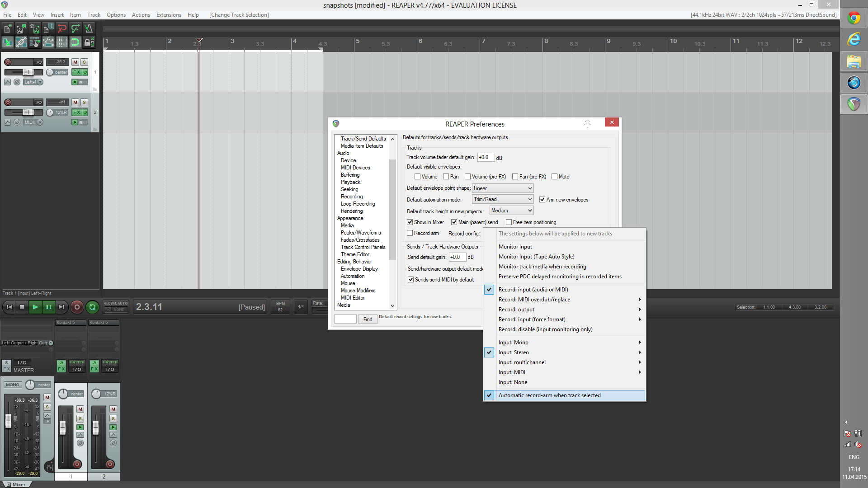Expand Record: output submenu
The width and height of the screenshot is (868, 488).
[565, 310]
